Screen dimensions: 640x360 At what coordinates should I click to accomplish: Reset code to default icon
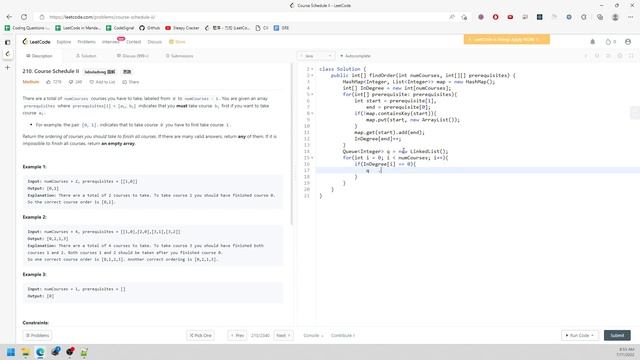click(597, 56)
